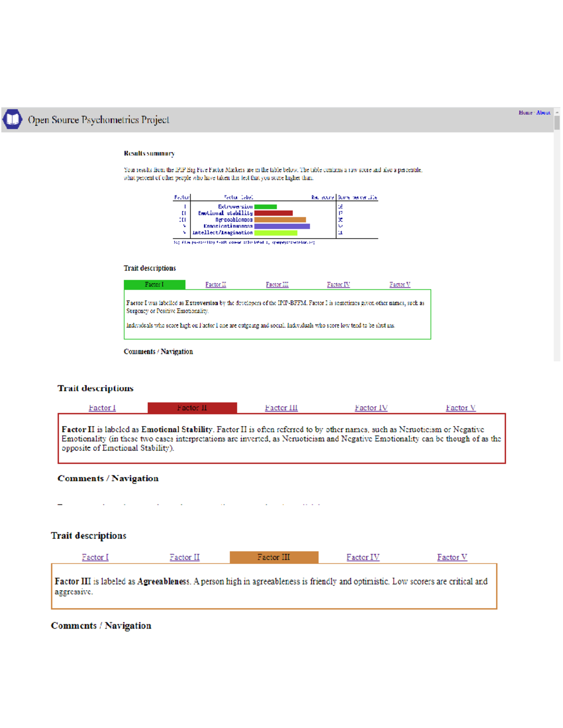Open Factor II link in orange-bordered panel
The height and width of the screenshot is (728, 563).
(x=184, y=557)
